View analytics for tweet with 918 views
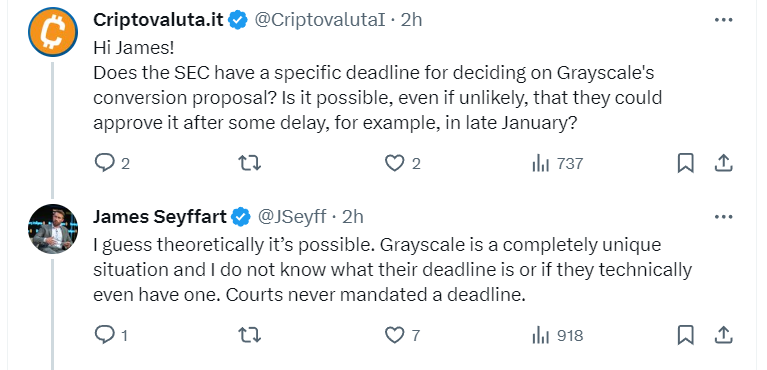 pos(557,335)
